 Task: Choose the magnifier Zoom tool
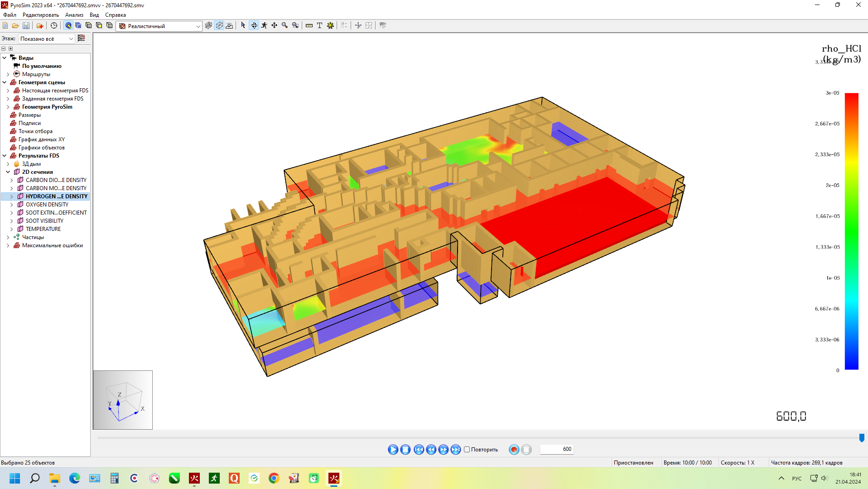[x=285, y=26]
